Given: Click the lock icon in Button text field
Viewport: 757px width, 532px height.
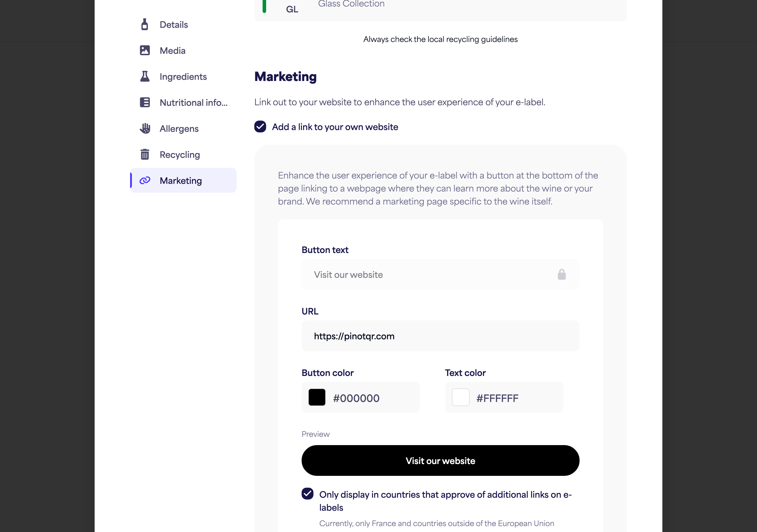Looking at the screenshot, I should pos(562,274).
